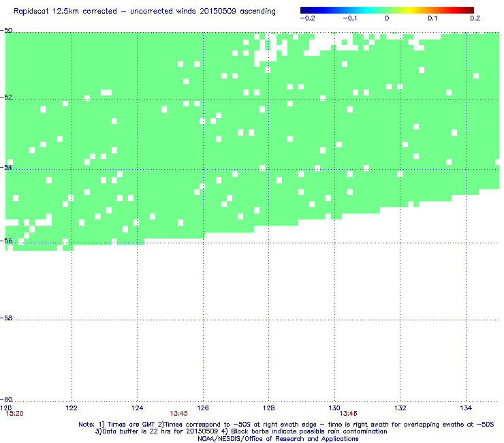Click the red swath time '13:45'
Screen dimensions: 504x443
(x=178, y=414)
